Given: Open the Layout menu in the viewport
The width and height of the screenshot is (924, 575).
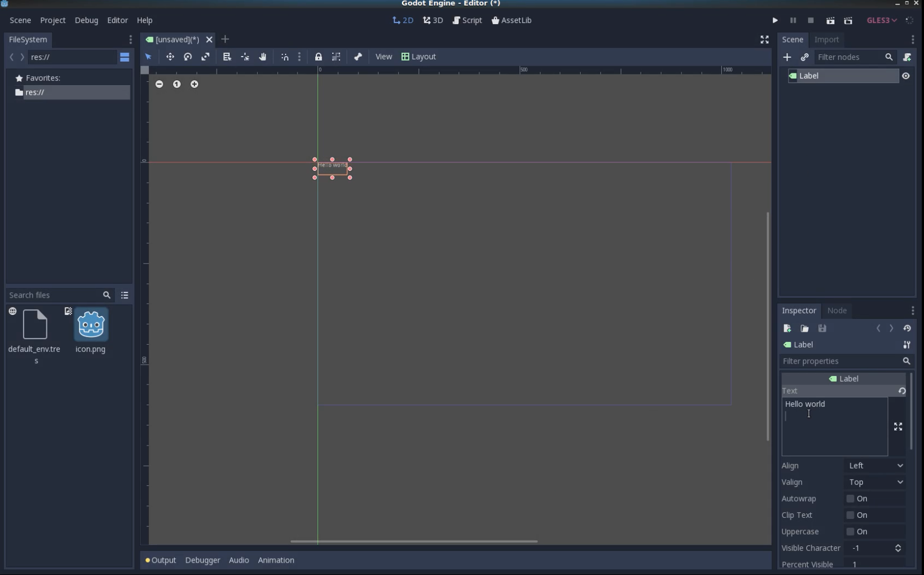Looking at the screenshot, I should (x=419, y=57).
